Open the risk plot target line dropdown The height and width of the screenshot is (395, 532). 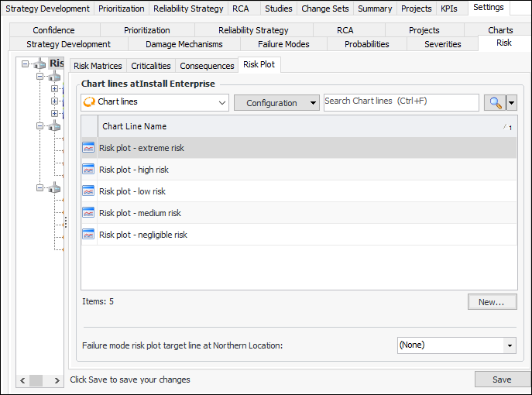(510, 345)
